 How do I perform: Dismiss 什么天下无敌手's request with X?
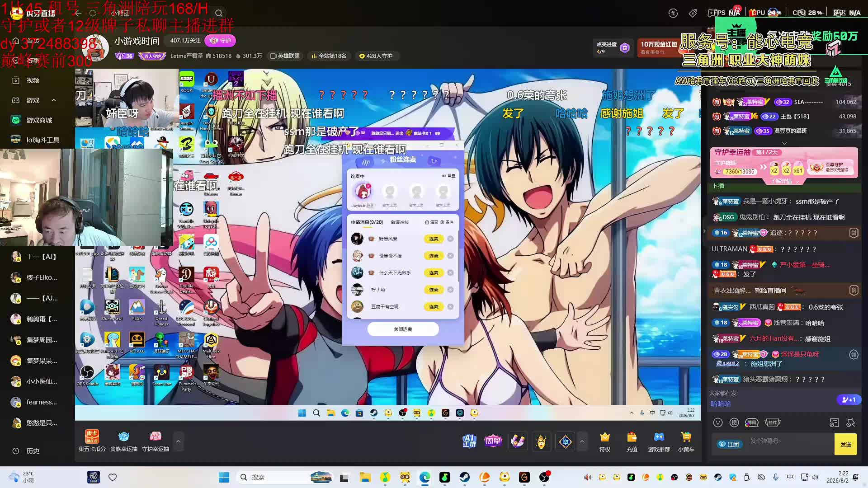click(x=450, y=272)
